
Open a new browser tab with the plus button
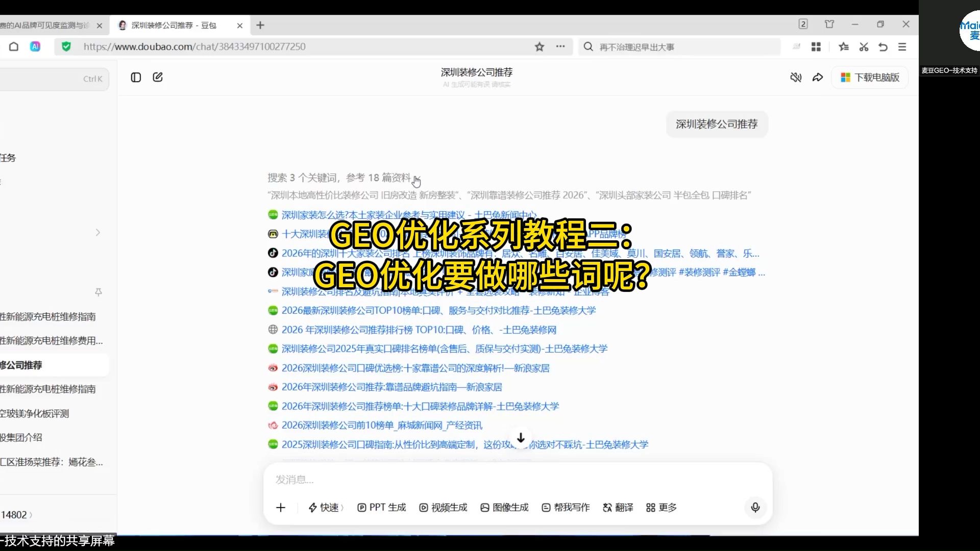tap(260, 25)
